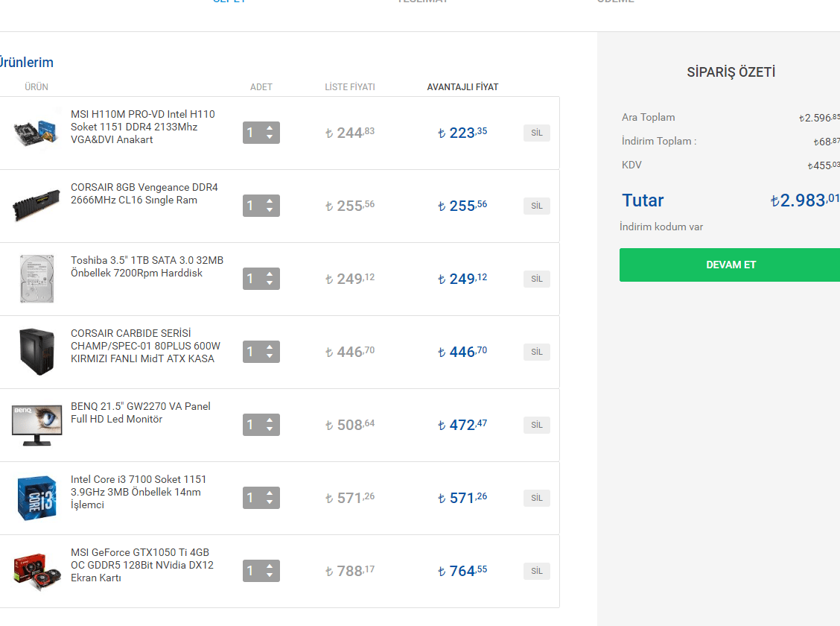This screenshot has width=840, height=626.
Task: Click the 446,70 liste fiyatı value
Action: pyautogui.click(x=350, y=352)
